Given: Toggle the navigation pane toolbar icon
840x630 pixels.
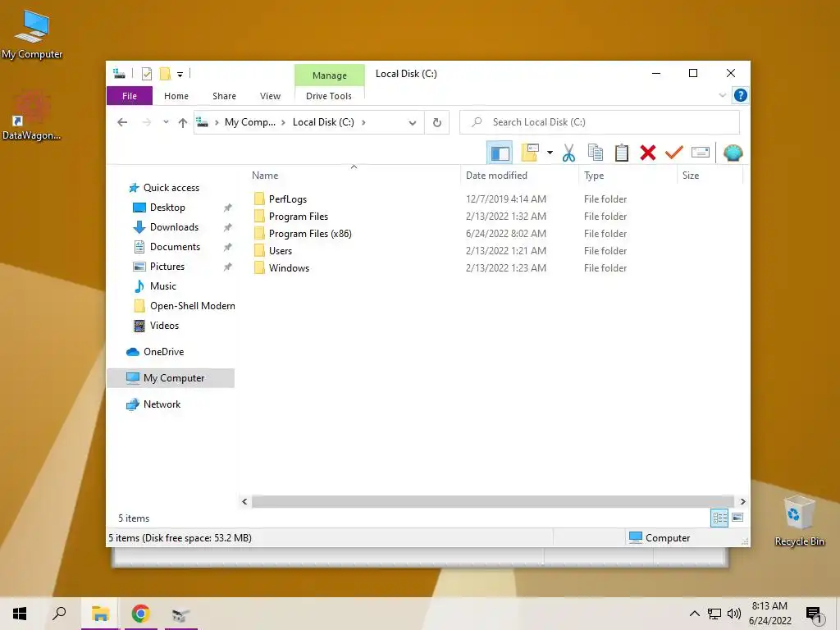Looking at the screenshot, I should 500,153.
